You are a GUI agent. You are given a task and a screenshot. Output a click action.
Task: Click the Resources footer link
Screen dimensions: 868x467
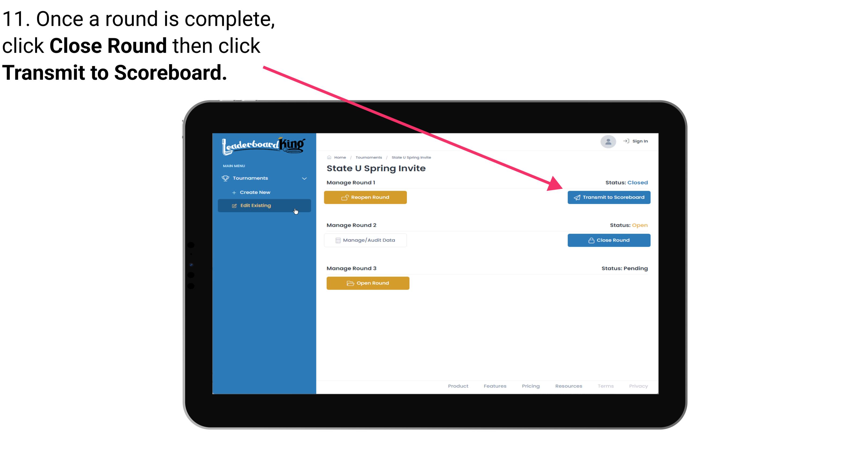click(x=568, y=386)
